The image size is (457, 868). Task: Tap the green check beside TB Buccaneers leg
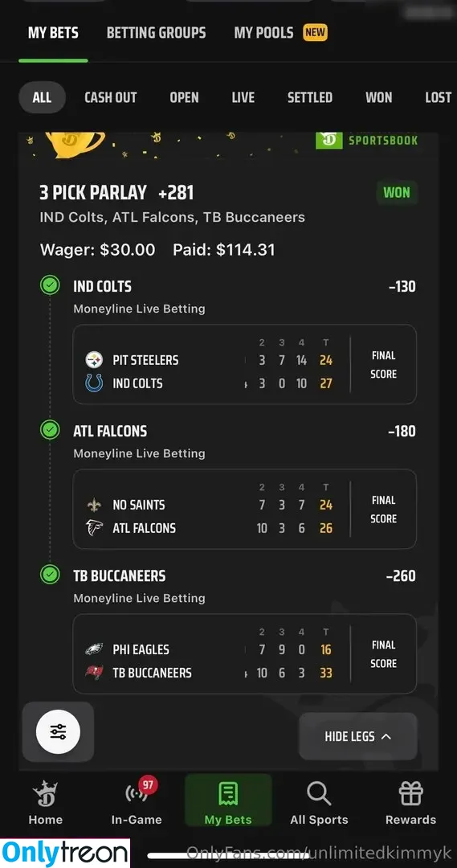tap(50, 575)
